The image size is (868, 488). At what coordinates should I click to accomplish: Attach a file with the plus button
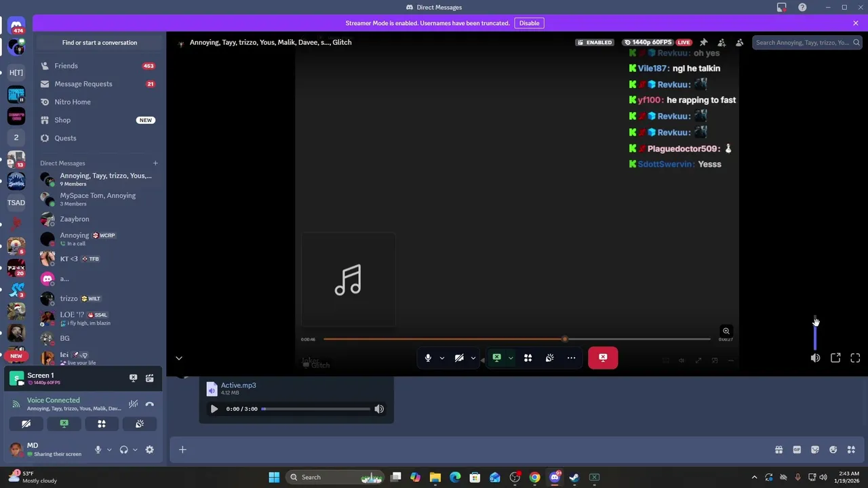pyautogui.click(x=182, y=449)
